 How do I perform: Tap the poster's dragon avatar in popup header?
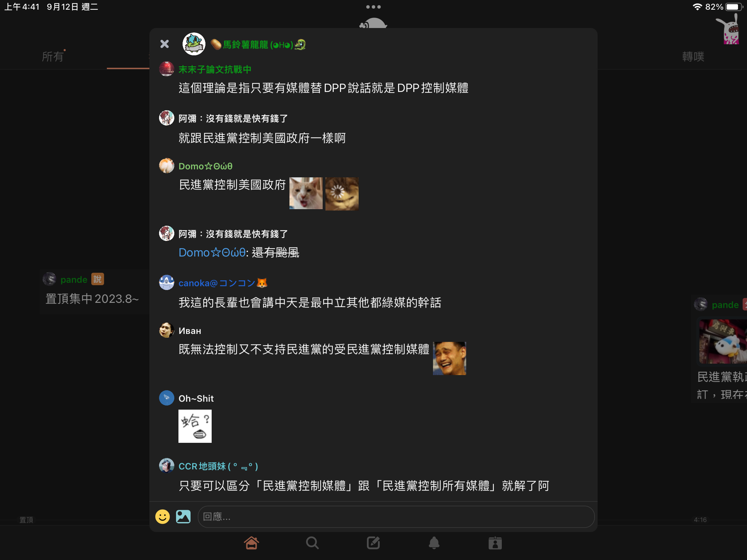point(194,44)
